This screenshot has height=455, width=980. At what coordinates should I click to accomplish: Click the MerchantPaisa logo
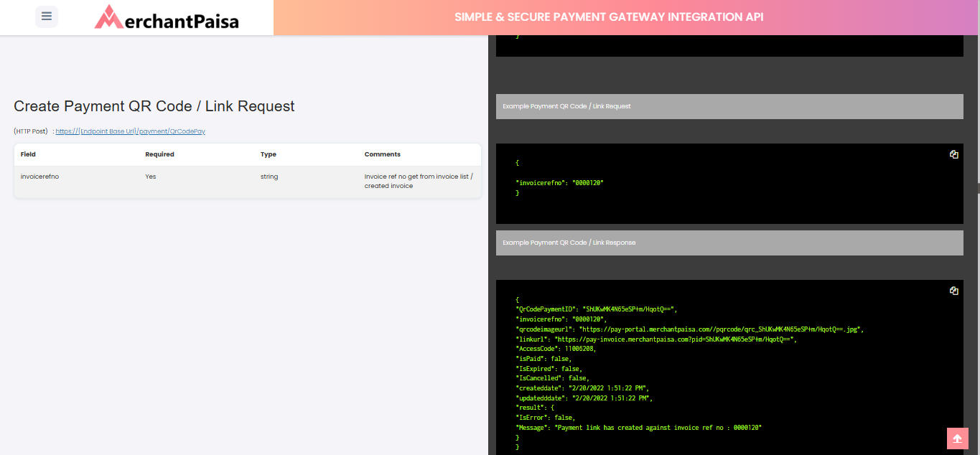[167, 17]
